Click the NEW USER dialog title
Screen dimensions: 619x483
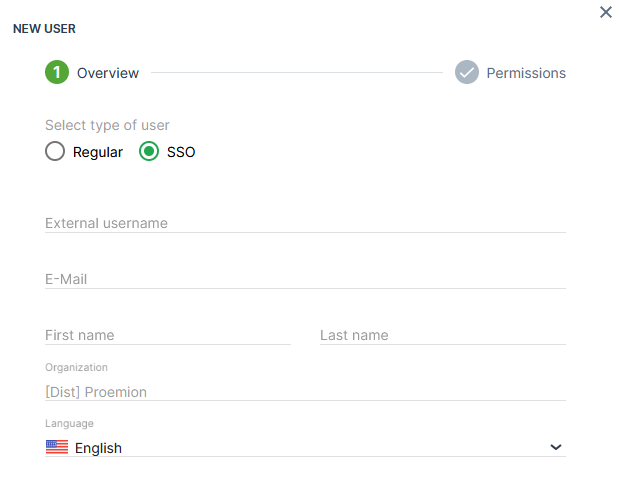point(44,29)
